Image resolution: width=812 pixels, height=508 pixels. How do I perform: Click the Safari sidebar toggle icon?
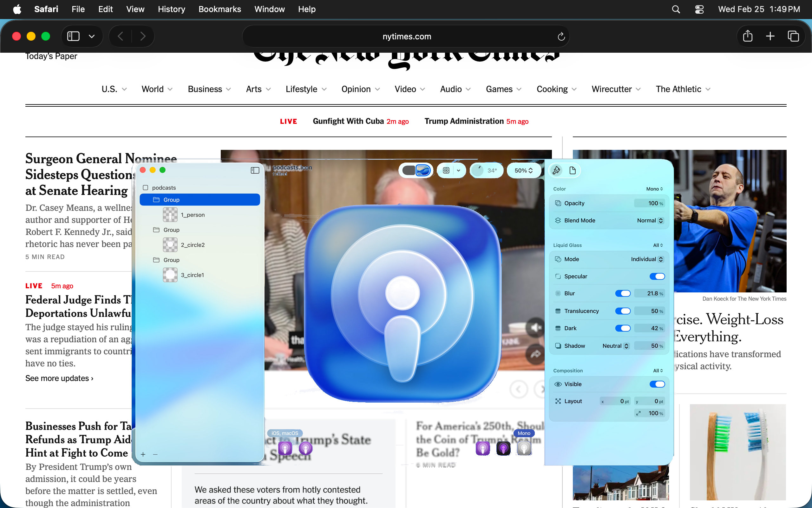click(73, 36)
